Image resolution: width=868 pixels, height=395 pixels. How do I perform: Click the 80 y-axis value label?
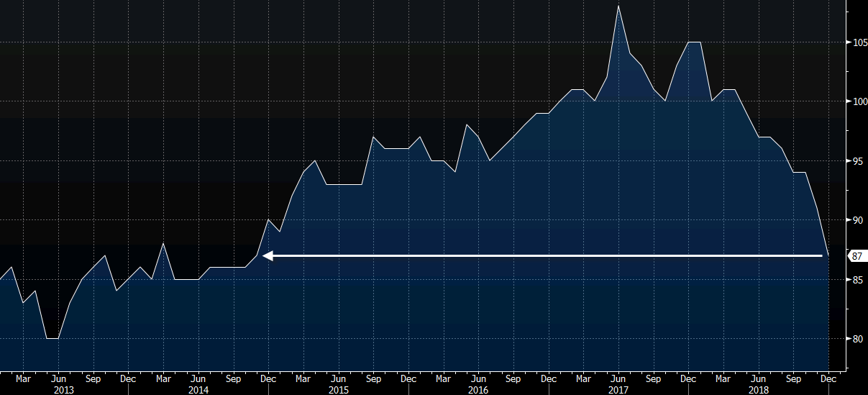click(x=858, y=338)
